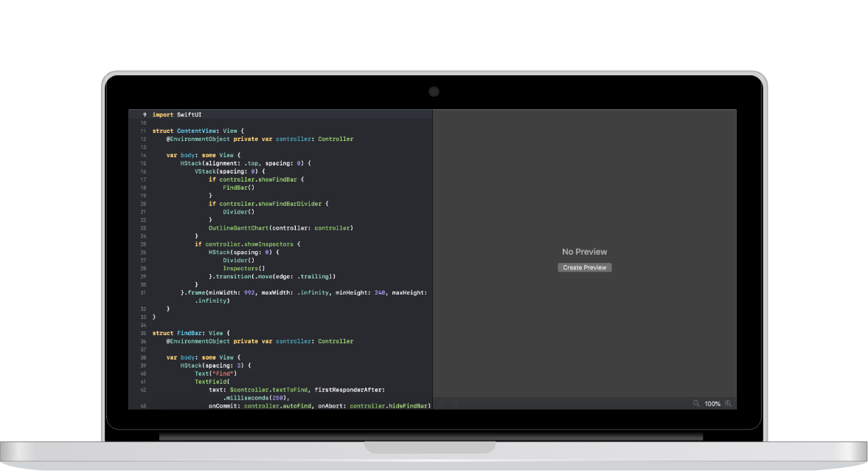Zoom in the preview with the plus magnifier

point(727,403)
